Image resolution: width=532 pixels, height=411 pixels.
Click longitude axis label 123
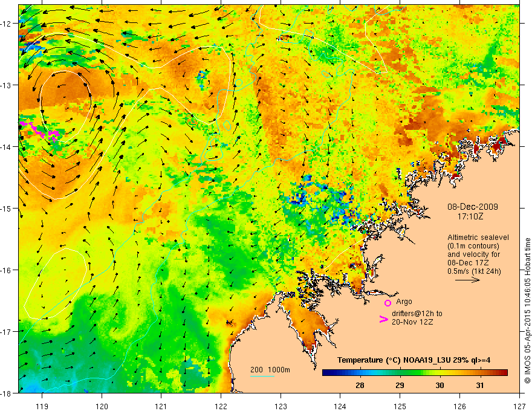click(281, 406)
